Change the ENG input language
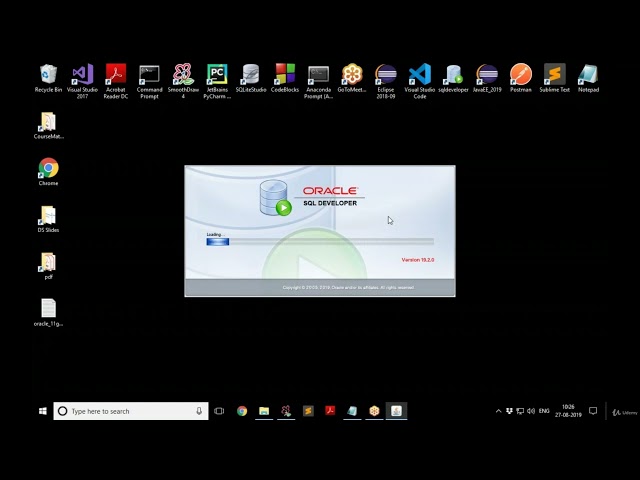 [x=544, y=411]
